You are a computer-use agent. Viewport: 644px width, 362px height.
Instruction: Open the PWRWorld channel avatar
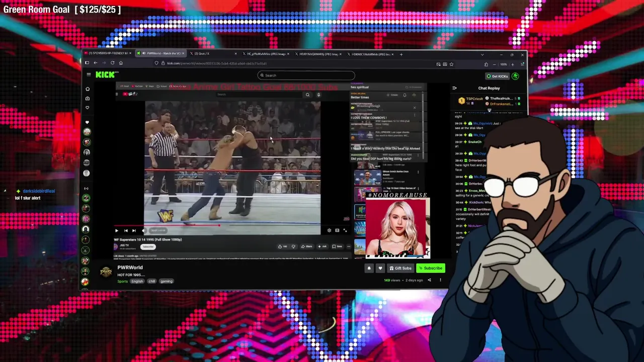(106, 272)
